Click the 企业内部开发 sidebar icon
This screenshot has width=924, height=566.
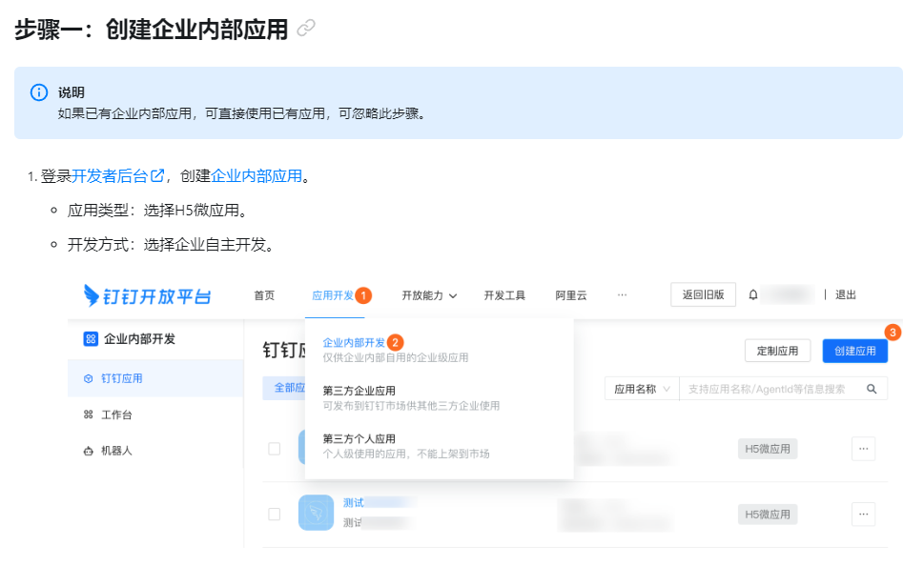point(91,338)
